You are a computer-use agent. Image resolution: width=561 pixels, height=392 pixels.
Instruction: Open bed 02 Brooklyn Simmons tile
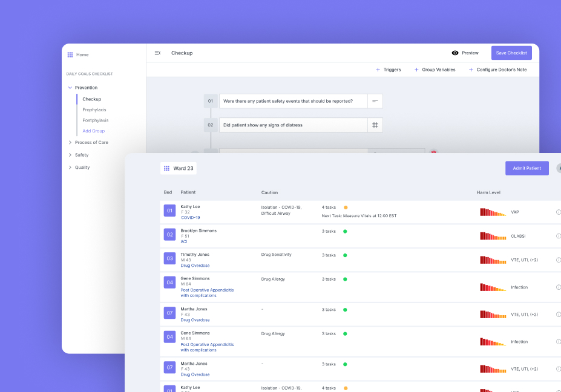pyautogui.click(x=169, y=235)
